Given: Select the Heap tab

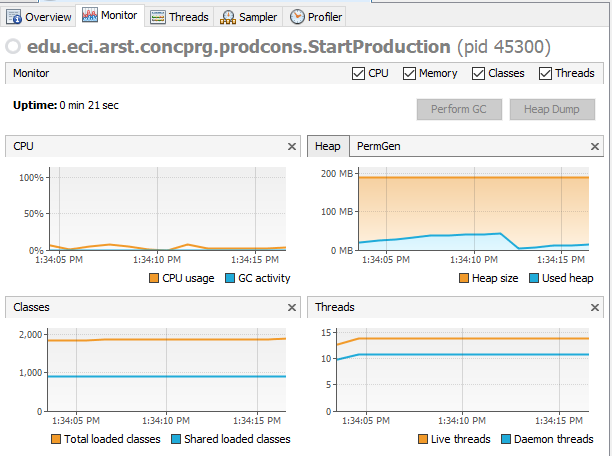Looking at the screenshot, I should click(x=328, y=146).
